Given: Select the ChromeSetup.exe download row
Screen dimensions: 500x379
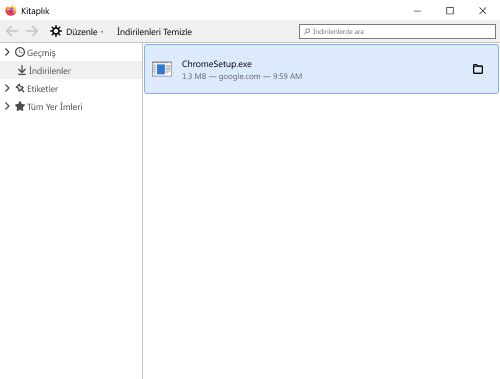Looking at the screenshot, I should coord(321,69).
